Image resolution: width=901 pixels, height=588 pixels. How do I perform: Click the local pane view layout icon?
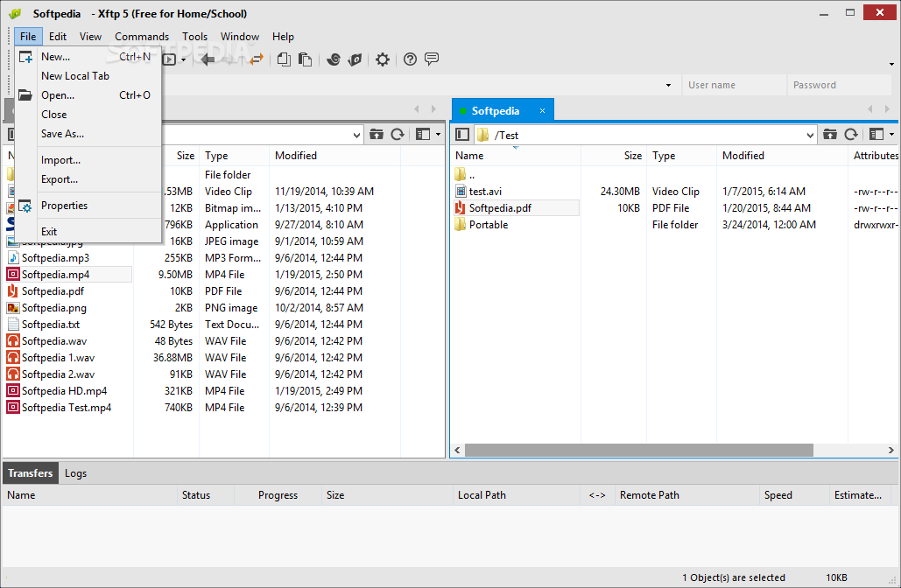pyautogui.click(x=423, y=135)
